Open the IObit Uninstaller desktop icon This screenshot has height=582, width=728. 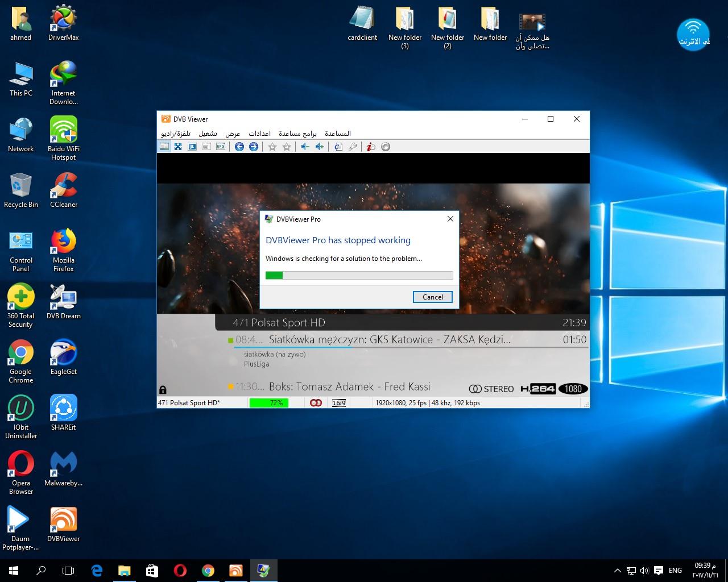point(21,417)
